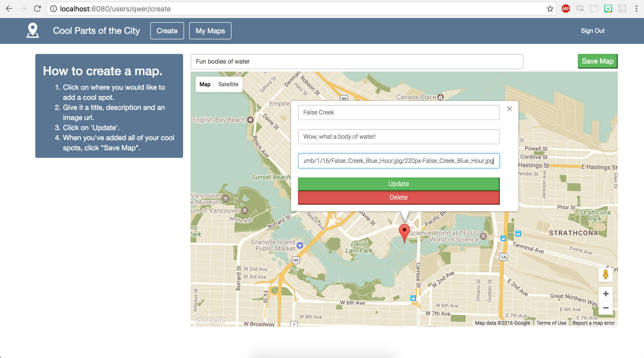Open the Create page
Viewport: 644px width, 358px height.
(167, 31)
